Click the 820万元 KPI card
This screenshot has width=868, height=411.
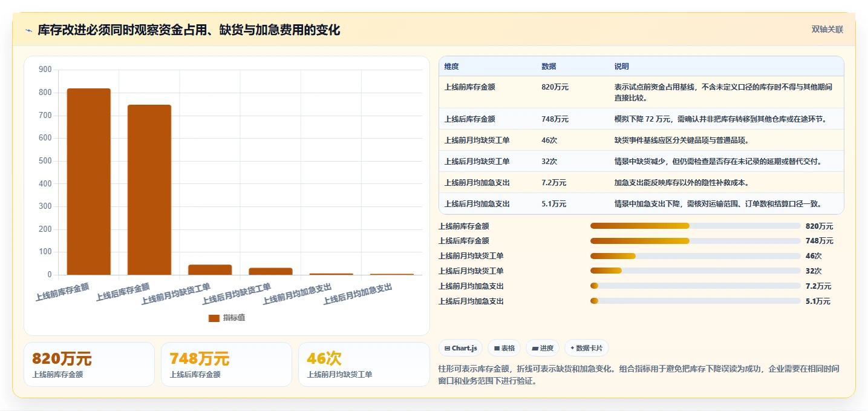89,364
